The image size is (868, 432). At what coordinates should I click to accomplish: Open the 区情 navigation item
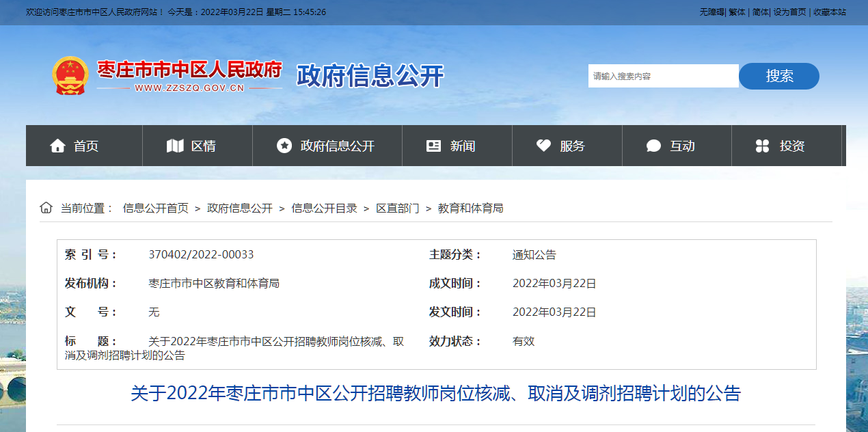click(198, 146)
